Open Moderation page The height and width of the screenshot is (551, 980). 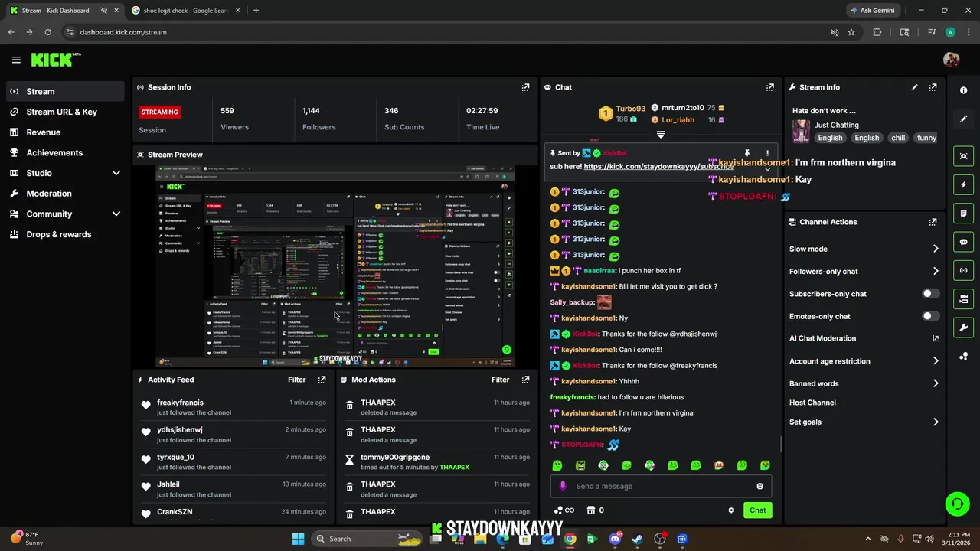point(64,194)
